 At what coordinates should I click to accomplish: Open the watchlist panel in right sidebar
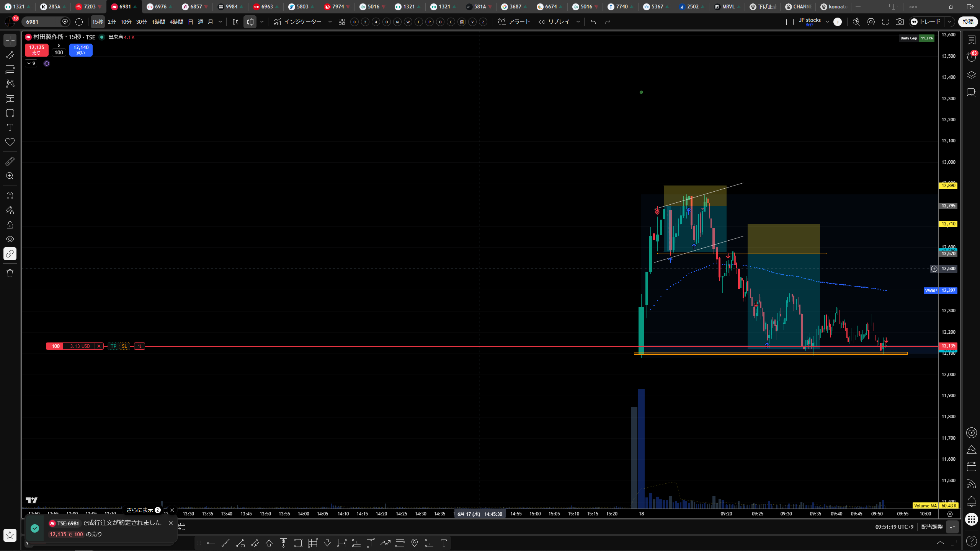(x=972, y=40)
